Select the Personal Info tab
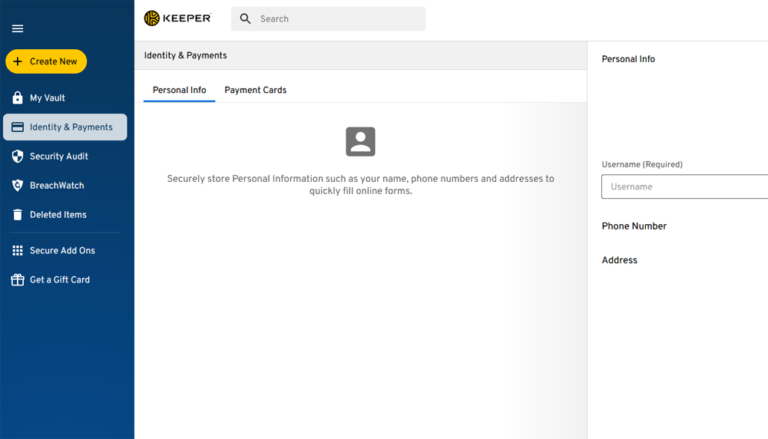768x439 pixels. click(179, 90)
